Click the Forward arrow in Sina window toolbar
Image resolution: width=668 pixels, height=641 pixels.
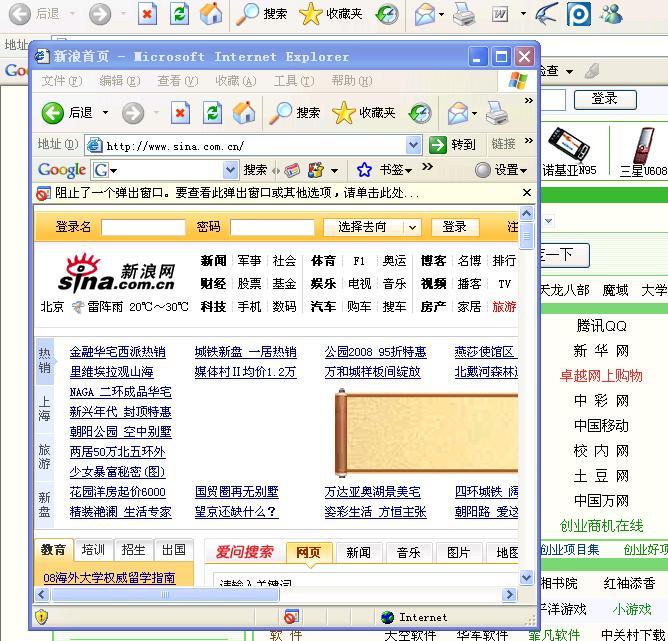132,113
